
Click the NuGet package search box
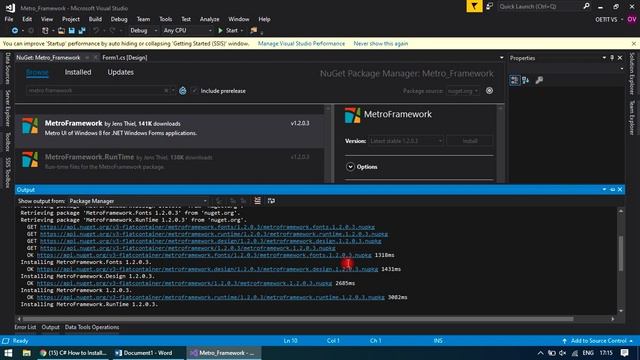[100, 91]
